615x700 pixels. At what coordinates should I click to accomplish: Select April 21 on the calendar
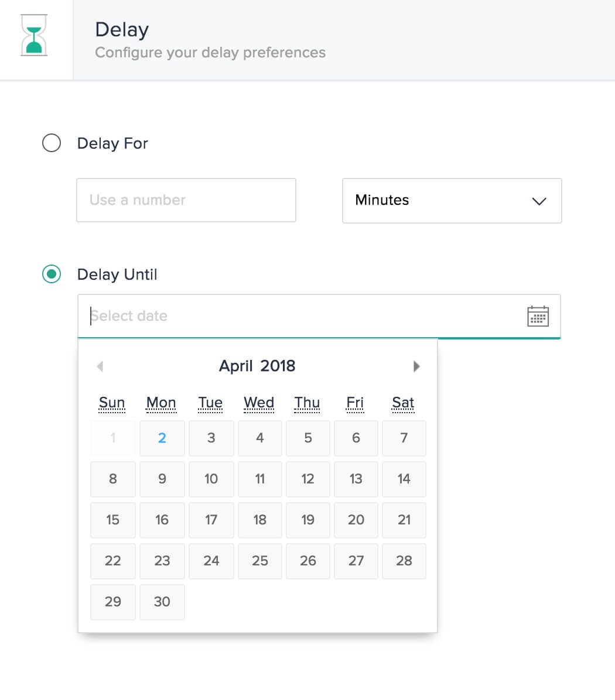tap(404, 520)
